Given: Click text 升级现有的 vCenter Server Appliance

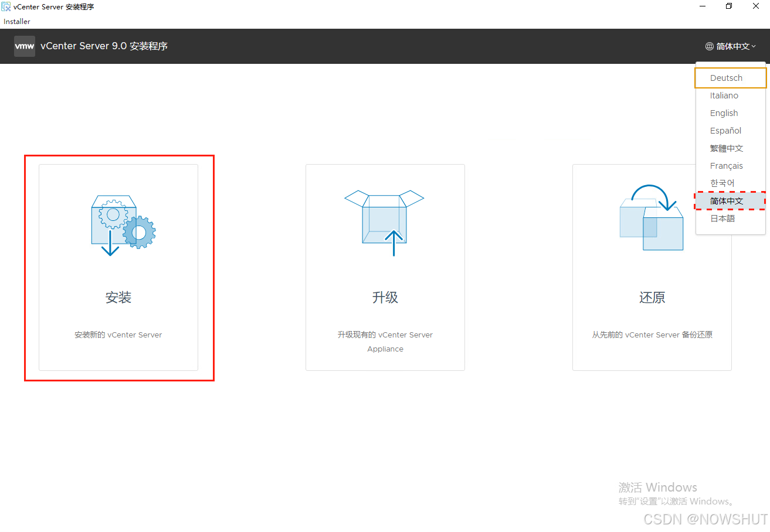Looking at the screenshot, I should coord(385,342).
